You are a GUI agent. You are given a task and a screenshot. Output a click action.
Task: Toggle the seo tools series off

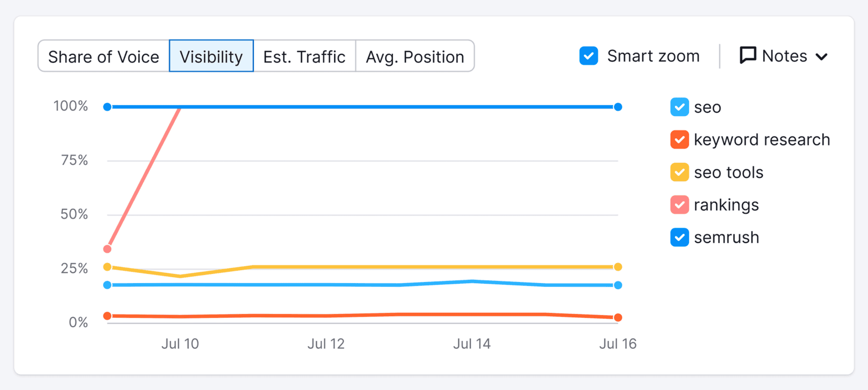(679, 172)
